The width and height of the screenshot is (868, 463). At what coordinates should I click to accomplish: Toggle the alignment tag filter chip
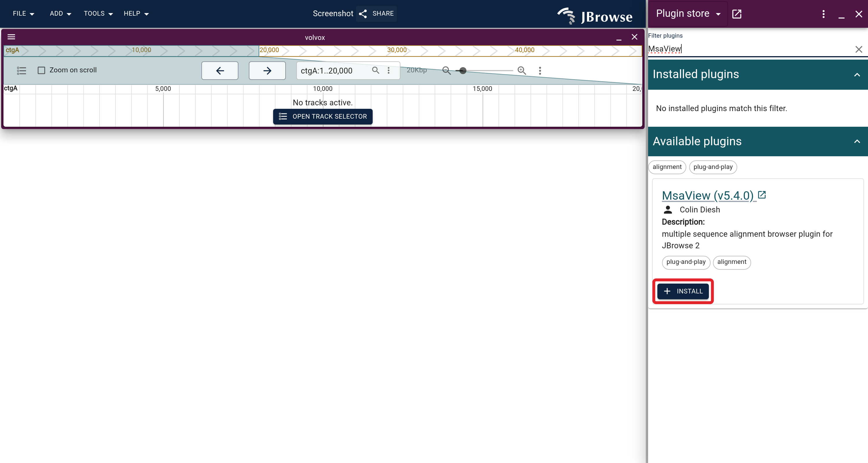coord(667,167)
